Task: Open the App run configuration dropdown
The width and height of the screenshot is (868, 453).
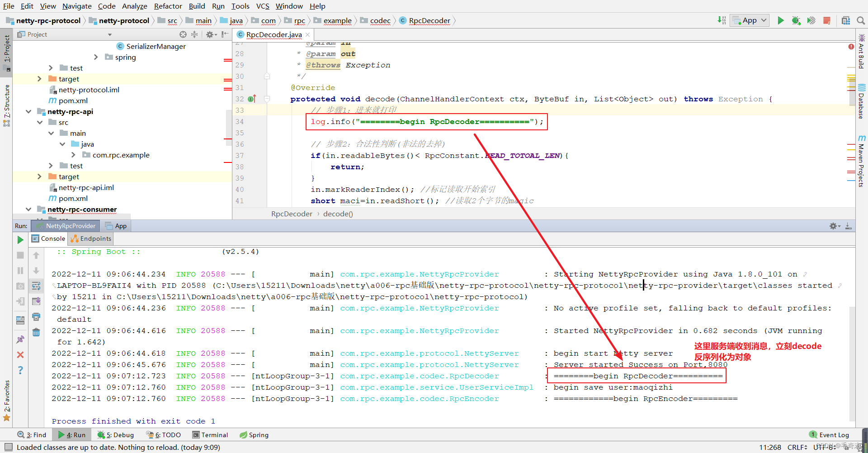Action: pos(750,20)
